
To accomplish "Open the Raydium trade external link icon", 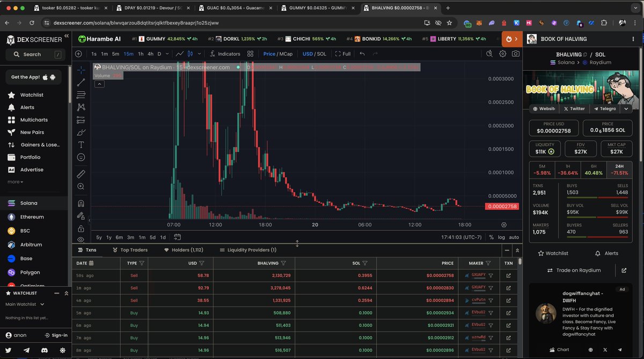I will coord(624,270).
